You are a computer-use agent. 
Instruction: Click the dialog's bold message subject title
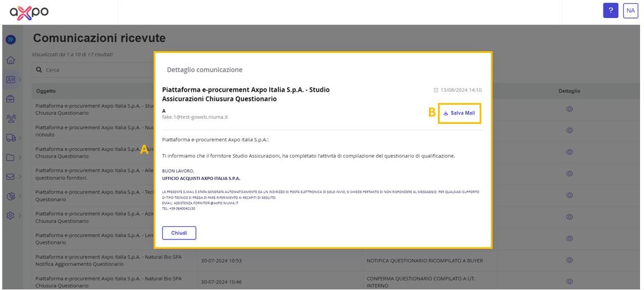[245, 94]
